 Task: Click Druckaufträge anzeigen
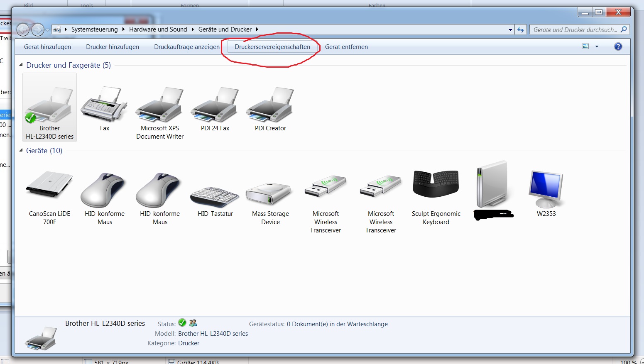coord(187,47)
